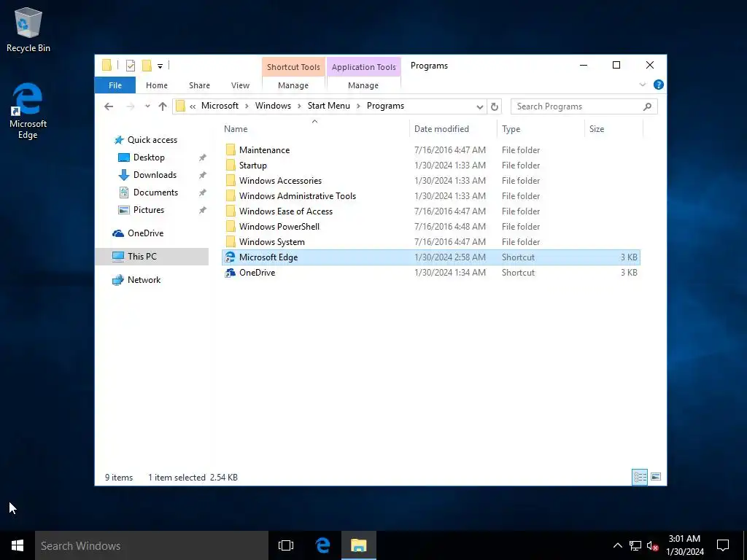Open Pictures in navigation pane
Screen dimensions: 747x560
[148, 210]
